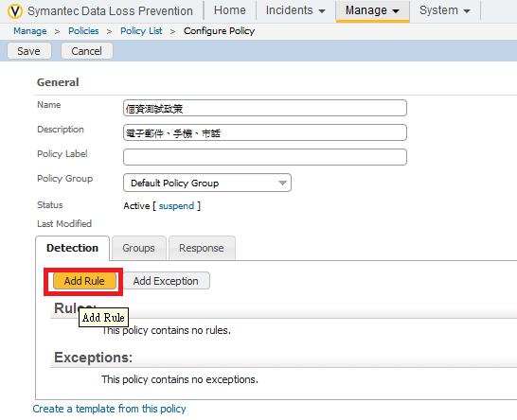This screenshot has width=517, height=420.
Task: Switch to the Response tab
Action: point(202,248)
